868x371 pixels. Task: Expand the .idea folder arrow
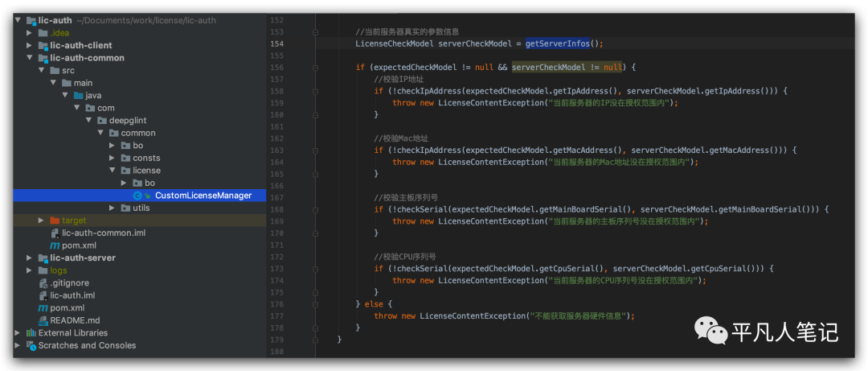pyautogui.click(x=30, y=33)
